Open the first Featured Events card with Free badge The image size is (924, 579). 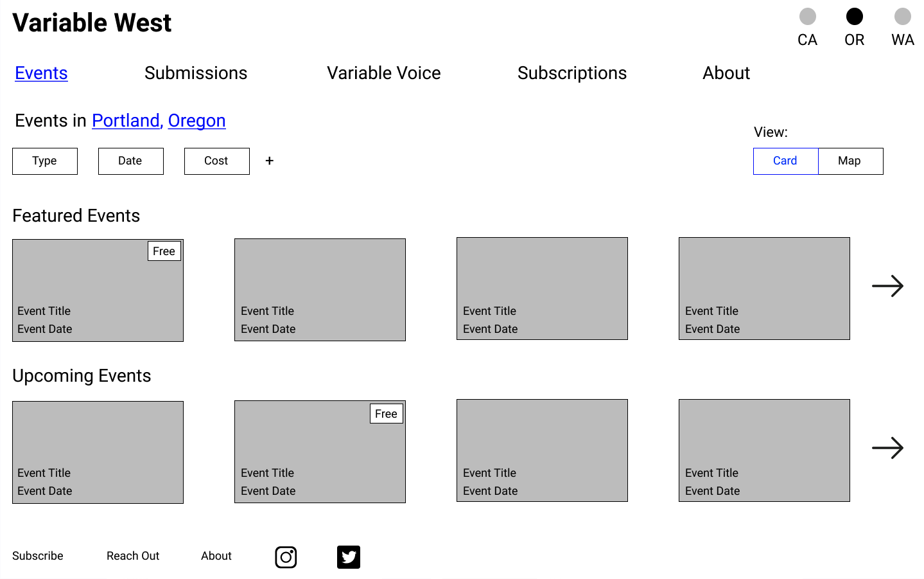[98, 290]
